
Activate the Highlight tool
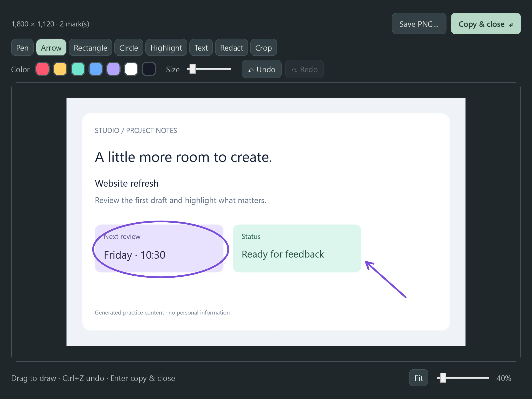(166, 48)
